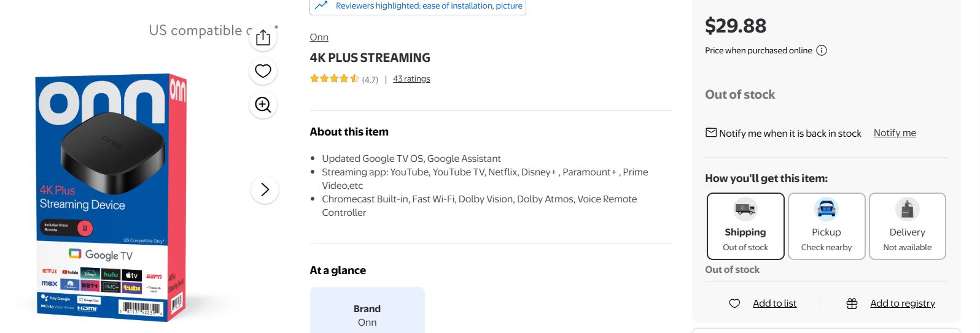980x333 pixels.
Task: Click the Notify me link
Action: pyautogui.click(x=895, y=132)
